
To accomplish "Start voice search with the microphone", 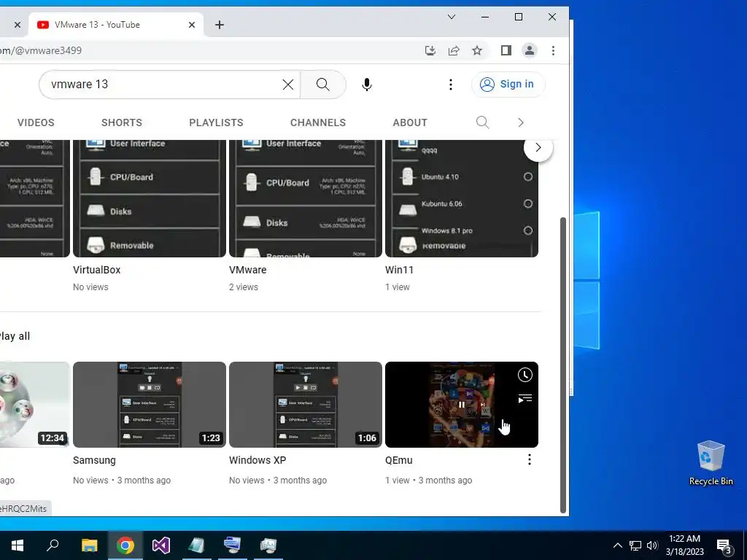I will [x=366, y=85].
